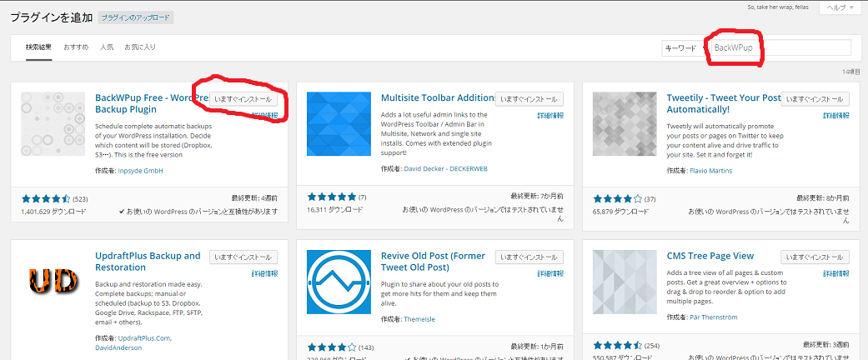The width and height of the screenshot is (868, 360).
Task: Click Multisite Toolbar star rating with 7 reviews
Action: [x=332, y=197]
